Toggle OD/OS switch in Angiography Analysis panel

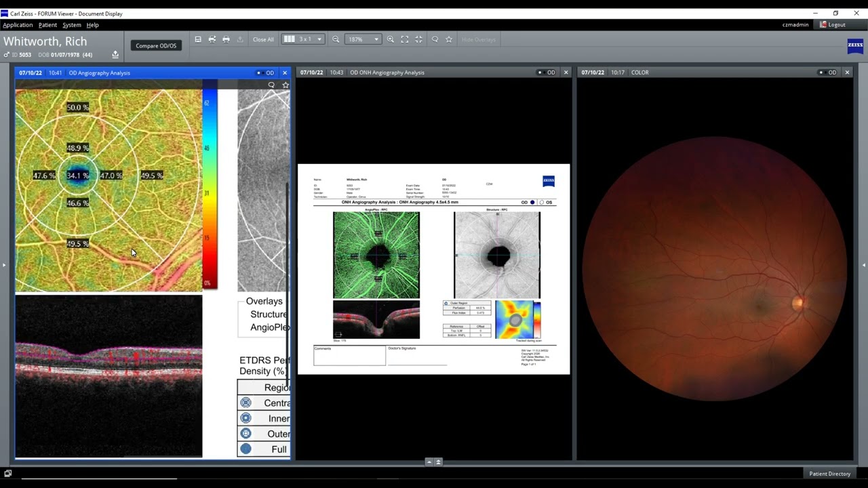coord(265,73)
